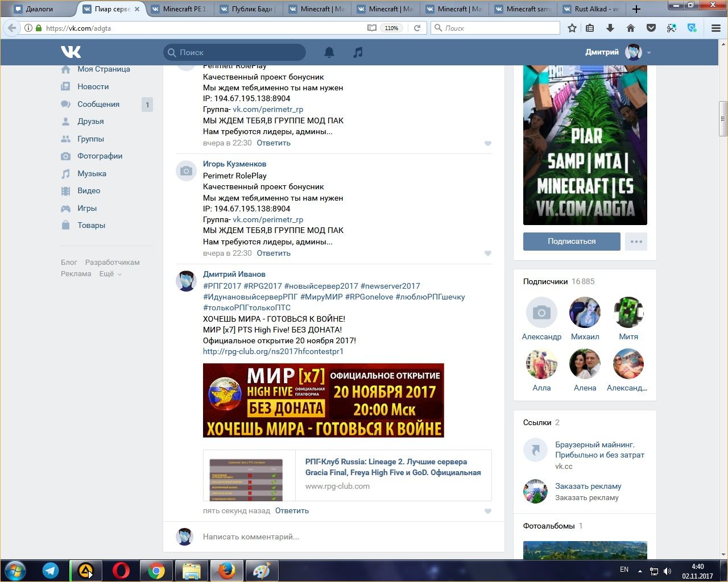Image resolution: width=728 pixels, height=582 pixels.
Task: Like Игорь Кузменков's comment
Action: click(487, 253)
